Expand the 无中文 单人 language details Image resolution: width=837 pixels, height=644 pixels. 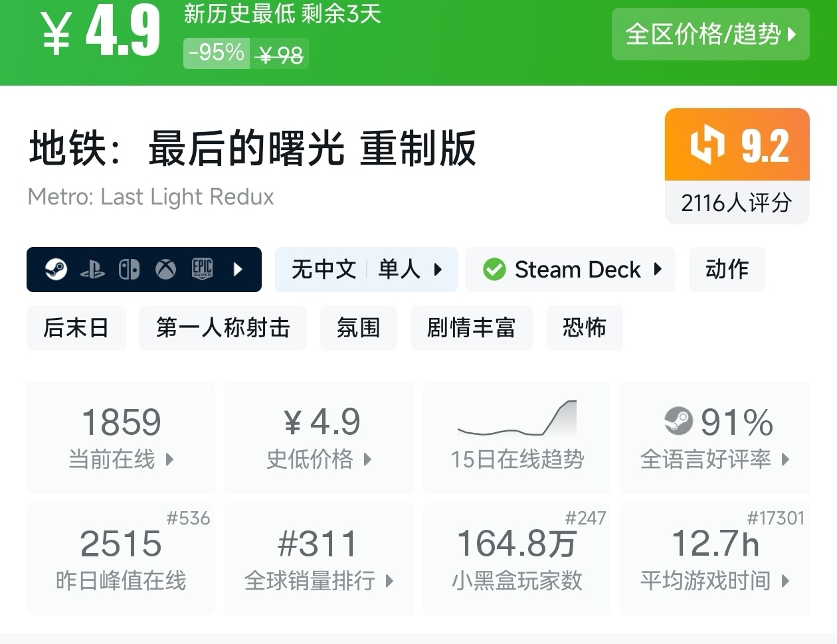coord(367,270)
